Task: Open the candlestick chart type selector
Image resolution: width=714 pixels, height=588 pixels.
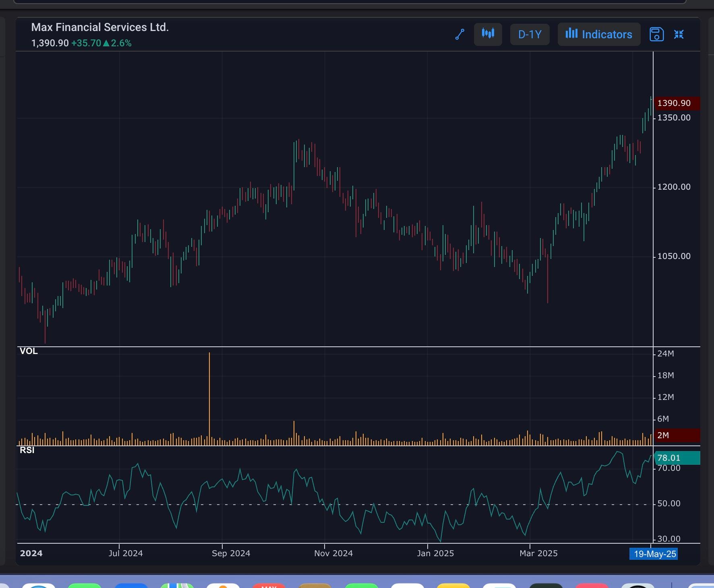Action: tap(488, 34)
